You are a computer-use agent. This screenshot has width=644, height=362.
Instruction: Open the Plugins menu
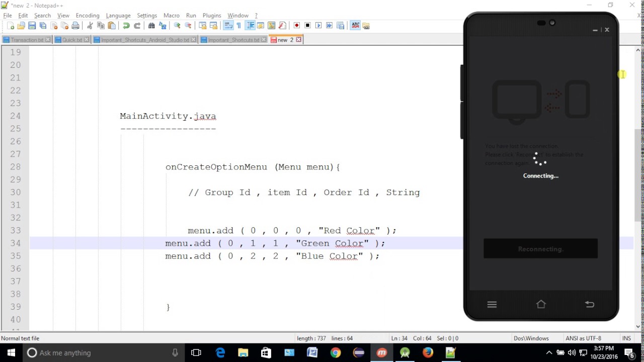212,16
